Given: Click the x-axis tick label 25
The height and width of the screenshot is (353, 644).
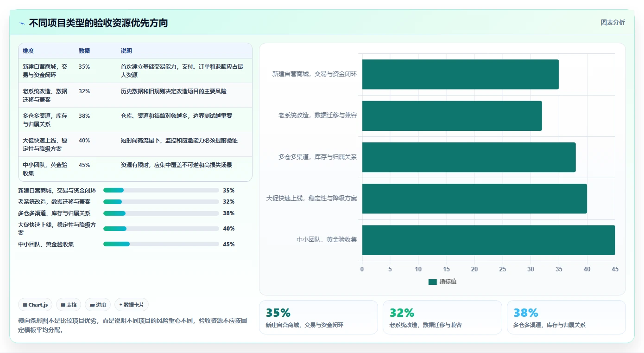Looking at the screenshot, I should coord(503,270).
